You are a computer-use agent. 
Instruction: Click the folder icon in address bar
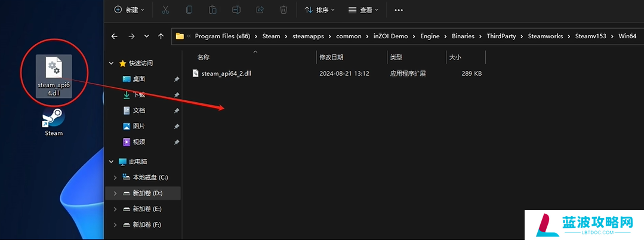point(180,36)
